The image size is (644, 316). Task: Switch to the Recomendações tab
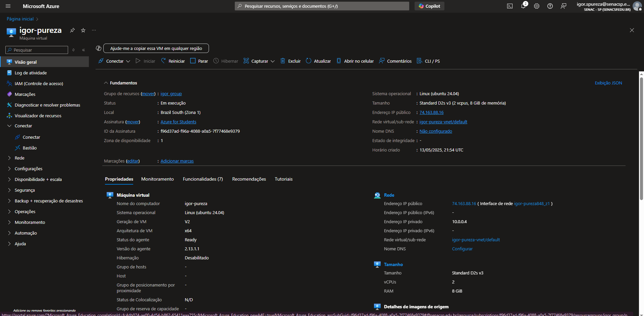(x=249, y=179)
